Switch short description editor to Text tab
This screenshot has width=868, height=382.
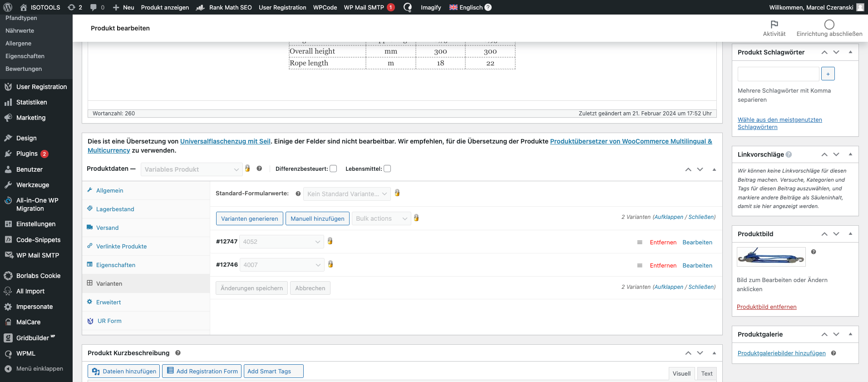click(x=707, y=373)
